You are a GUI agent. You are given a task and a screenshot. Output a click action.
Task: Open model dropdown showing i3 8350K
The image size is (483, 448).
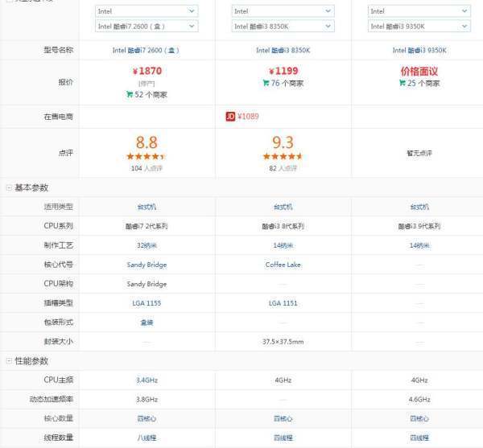[x=283, y=27]
